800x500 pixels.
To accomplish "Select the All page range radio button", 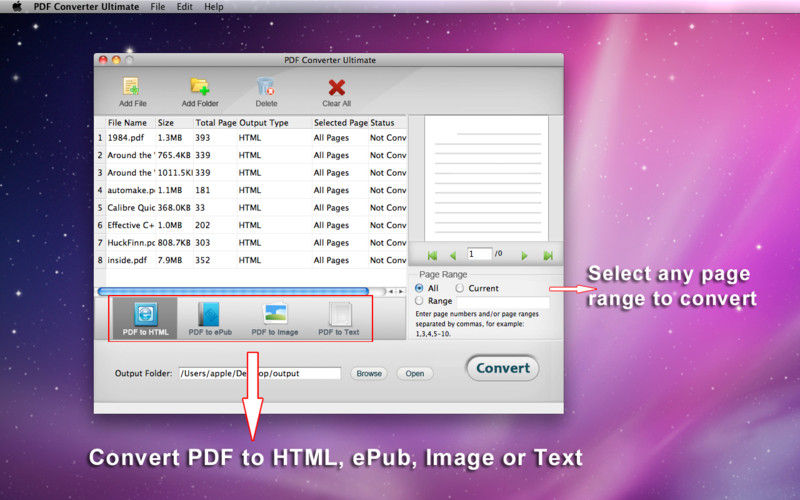I will pos(419,288).
